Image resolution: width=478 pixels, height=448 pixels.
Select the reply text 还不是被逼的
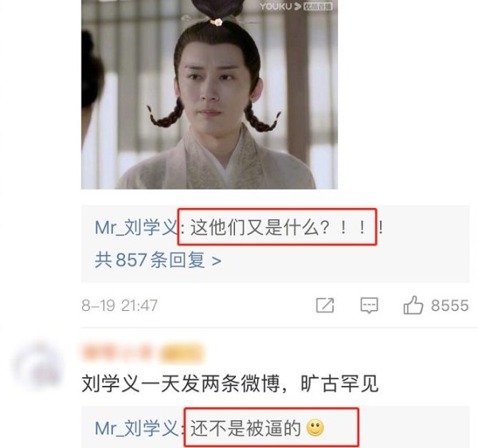click(x=245, y=428)
